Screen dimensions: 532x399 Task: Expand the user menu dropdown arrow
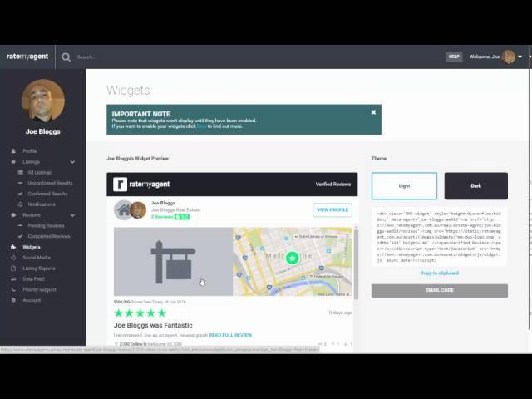click(x=520, y=57)
